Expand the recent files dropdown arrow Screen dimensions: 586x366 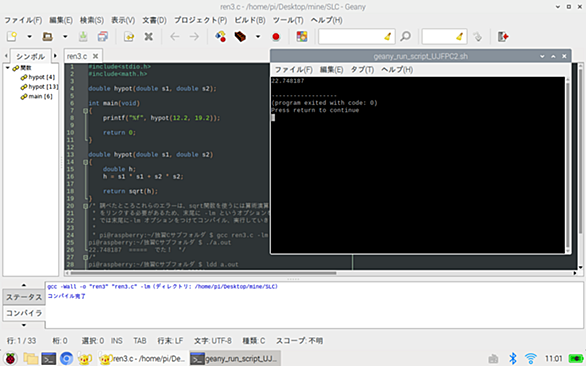[x=65, y=37]
